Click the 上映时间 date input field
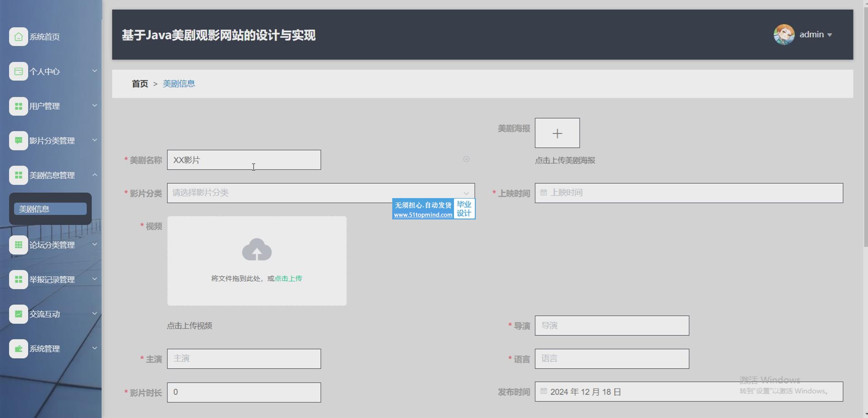The height and width of the screenshot is (418, 868). click(x=688, y=193)
